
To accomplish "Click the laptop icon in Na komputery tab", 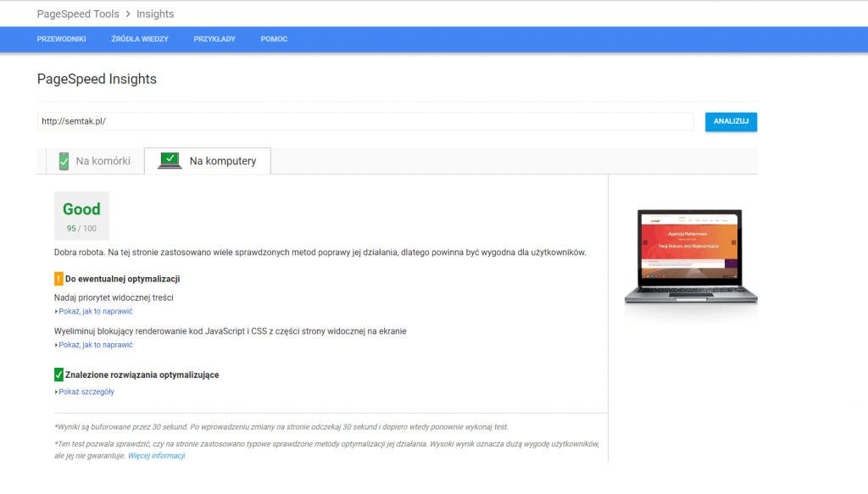I will (x=170, y=160).
